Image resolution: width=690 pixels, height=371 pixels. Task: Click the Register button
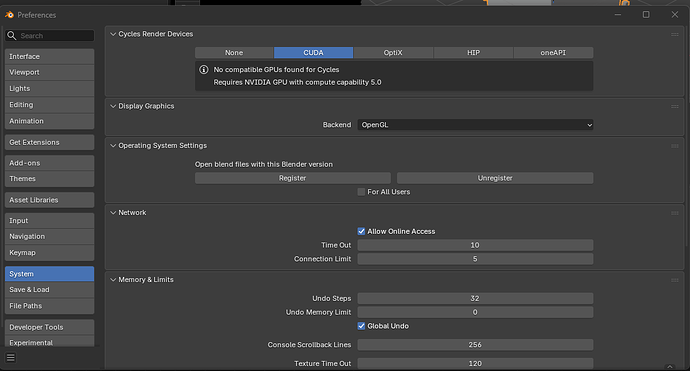[x=293, y=178]
